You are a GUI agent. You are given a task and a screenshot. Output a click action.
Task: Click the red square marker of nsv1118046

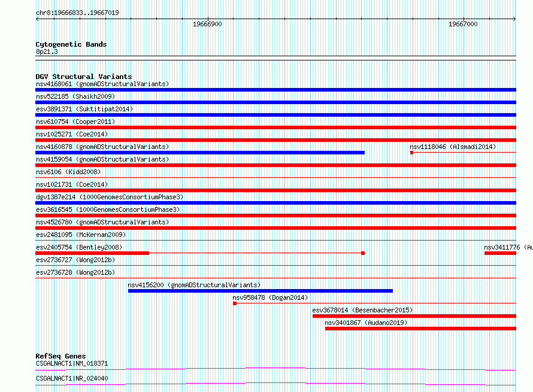point(411,153)
